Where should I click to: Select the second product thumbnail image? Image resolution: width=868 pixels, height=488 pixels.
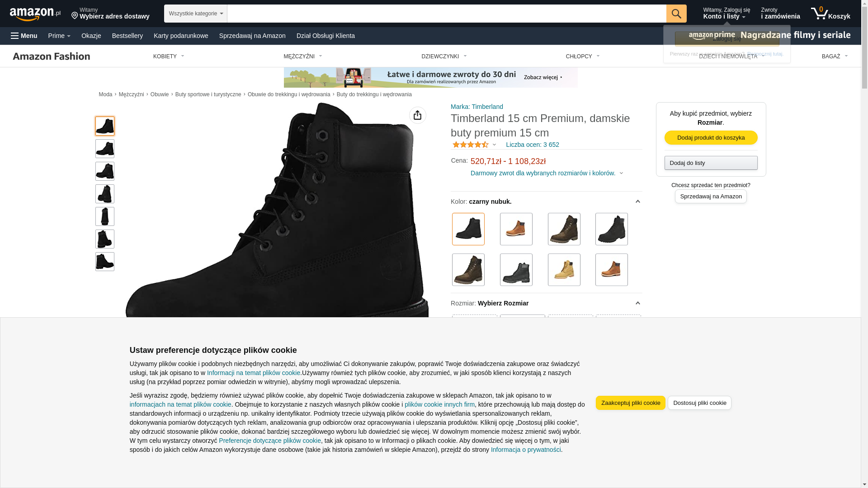point(105,149)
